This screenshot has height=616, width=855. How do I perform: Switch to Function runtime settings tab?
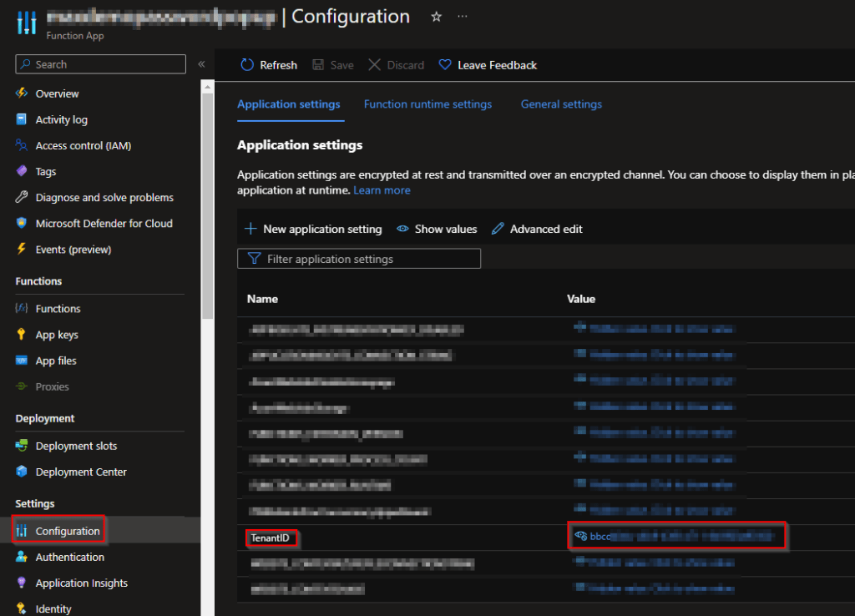tap(427, 104)
